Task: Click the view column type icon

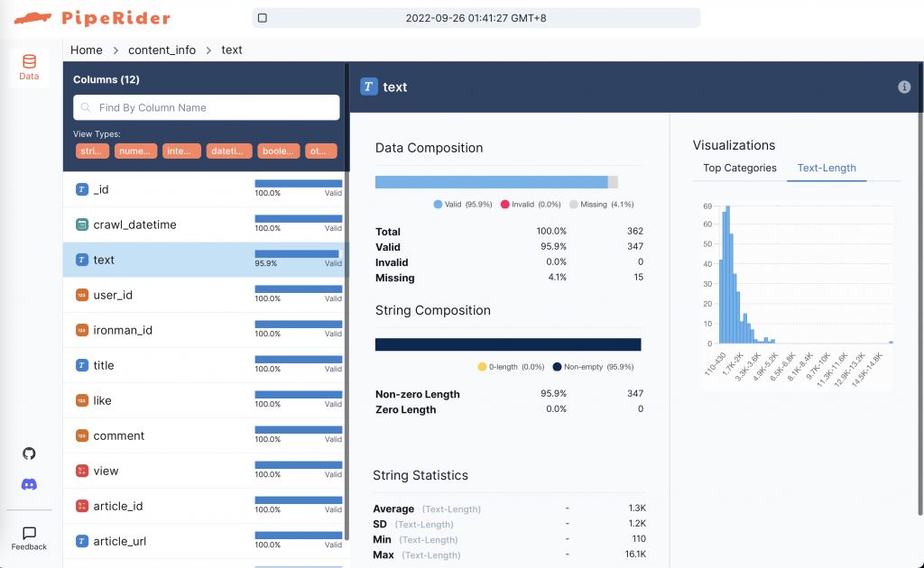Action: click(82, 471)
